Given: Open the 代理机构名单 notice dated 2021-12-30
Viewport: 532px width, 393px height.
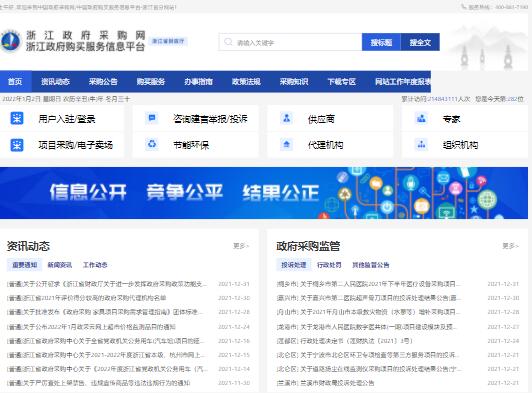Looking at the screenshot, I should coord(87,298).
